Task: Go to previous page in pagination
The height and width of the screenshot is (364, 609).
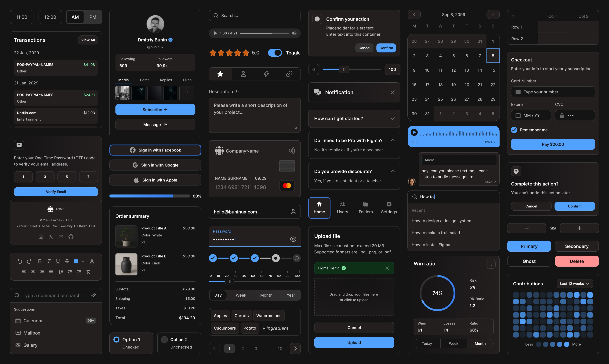Action: click(214, 349)
